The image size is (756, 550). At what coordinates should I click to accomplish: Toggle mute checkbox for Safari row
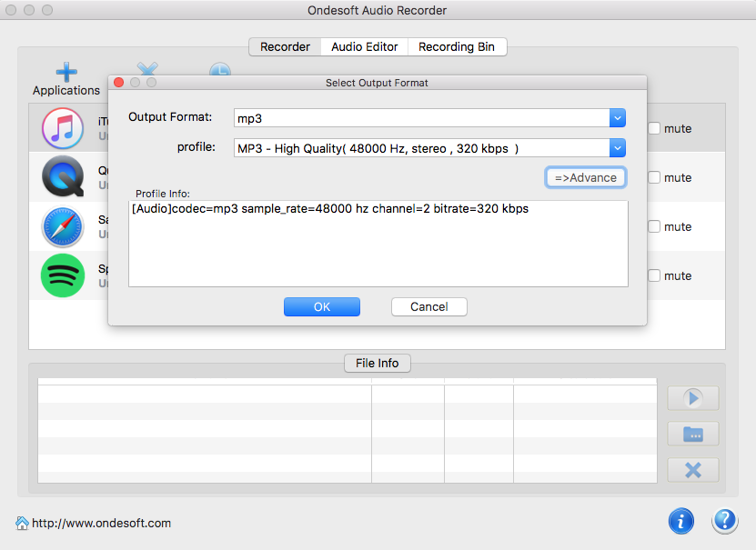pyautogui.click(x=654, y=227)
